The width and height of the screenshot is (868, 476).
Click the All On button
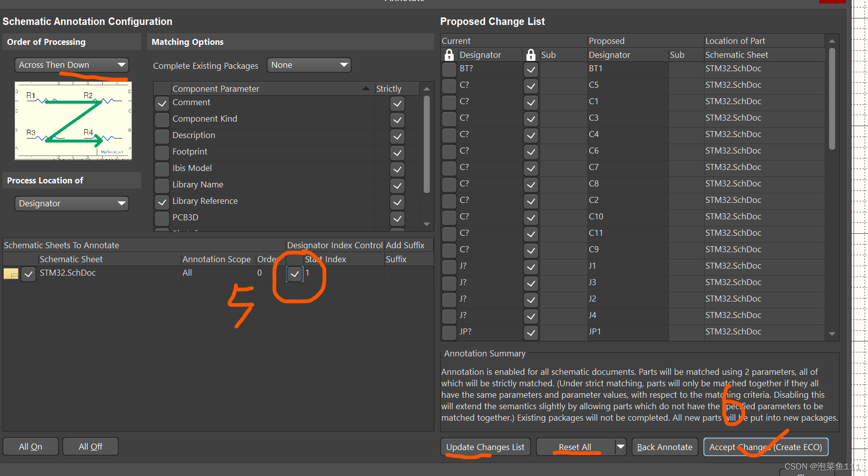[31, 447]
